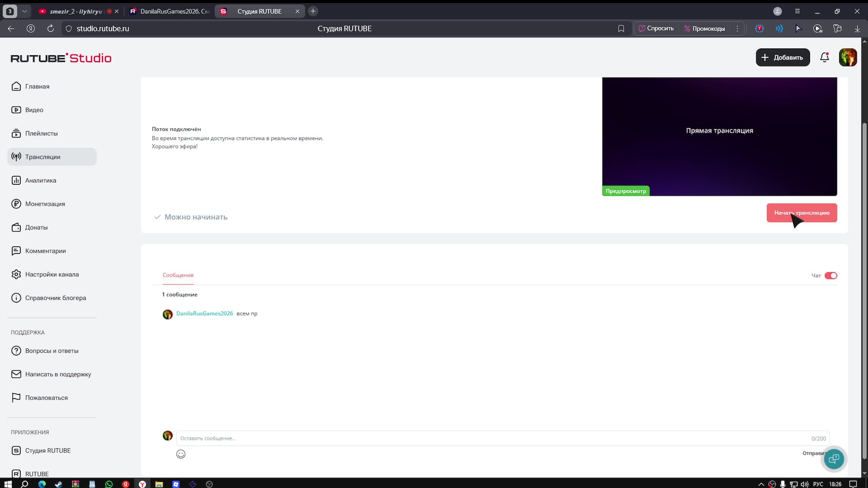The image size is (868, 488).
Task: Switch to the DanilaRusGames2026 browser tab
Action: (170, 11)
